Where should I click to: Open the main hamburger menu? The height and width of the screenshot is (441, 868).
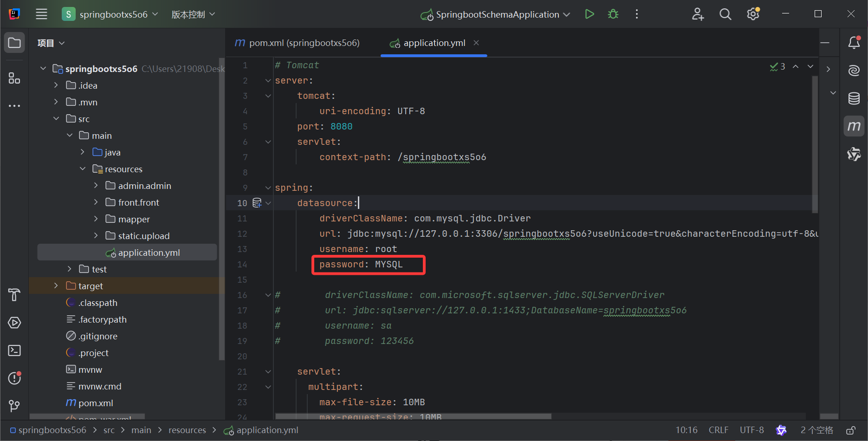coord(41,14)
